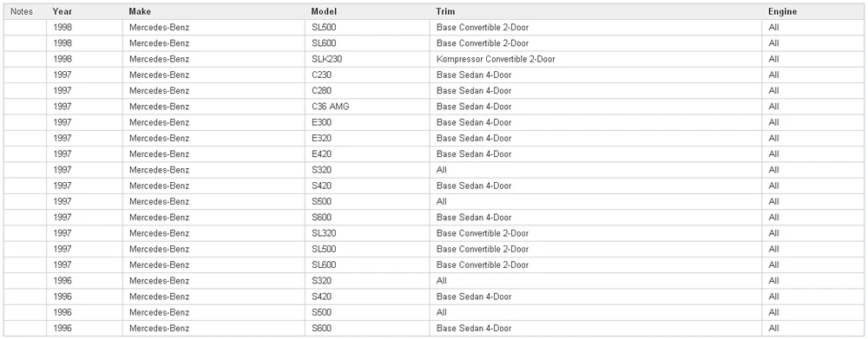Select the E420 model cell
This screenshot has height=339, width=868.
367,154
